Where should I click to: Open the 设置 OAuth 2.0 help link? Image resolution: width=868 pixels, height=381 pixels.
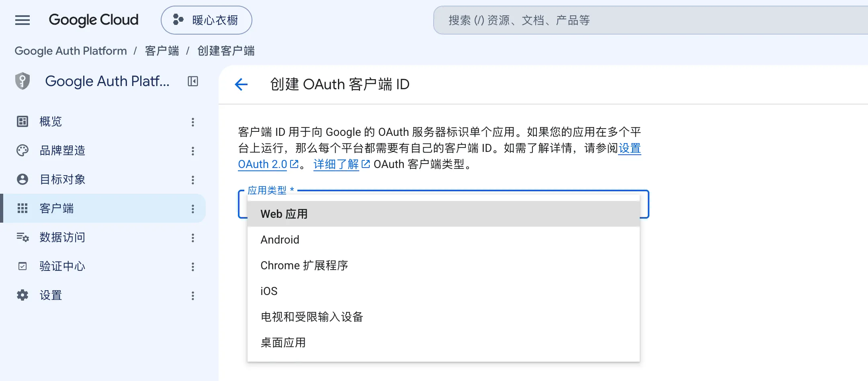click(x=262, y=164)
